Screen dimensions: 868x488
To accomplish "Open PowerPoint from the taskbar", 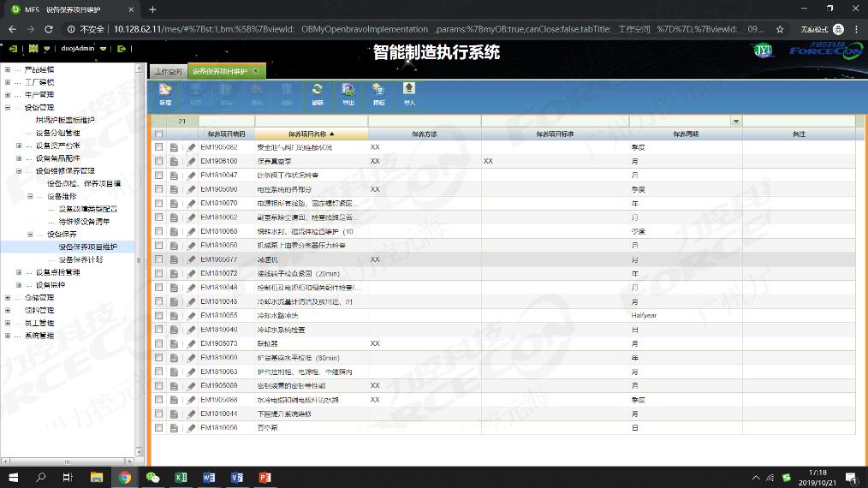I will [265, 477].
